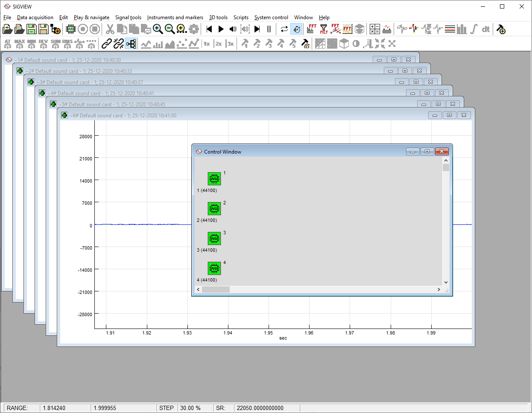Click the zoom in magnifier icon
The width and height of the screenshot is (532, 413).
pos(158,29)
